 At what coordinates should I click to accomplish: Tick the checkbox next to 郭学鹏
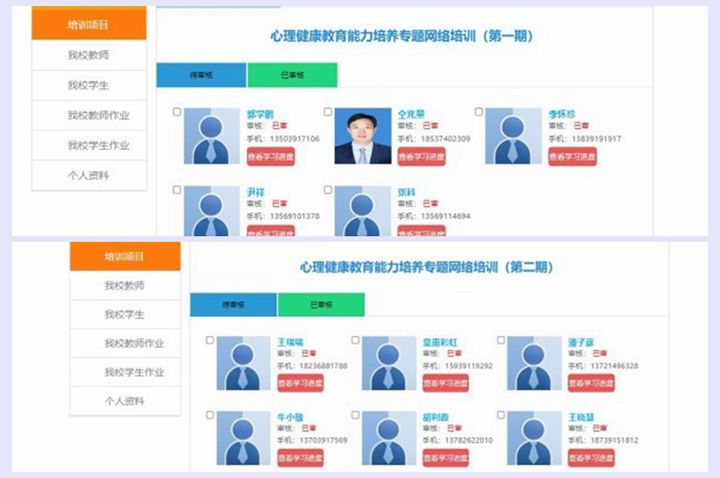pyautogui.click(x=177, y=112)
